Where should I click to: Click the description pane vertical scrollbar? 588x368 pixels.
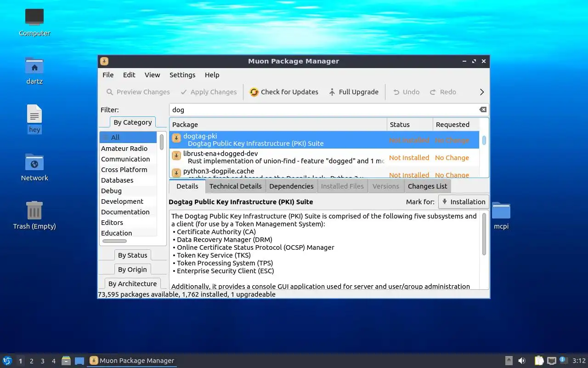pos(484,234)
